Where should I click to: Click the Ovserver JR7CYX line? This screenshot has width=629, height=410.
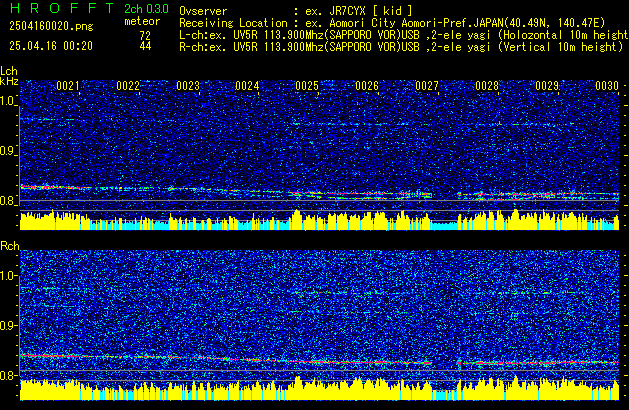coord(296,11)
